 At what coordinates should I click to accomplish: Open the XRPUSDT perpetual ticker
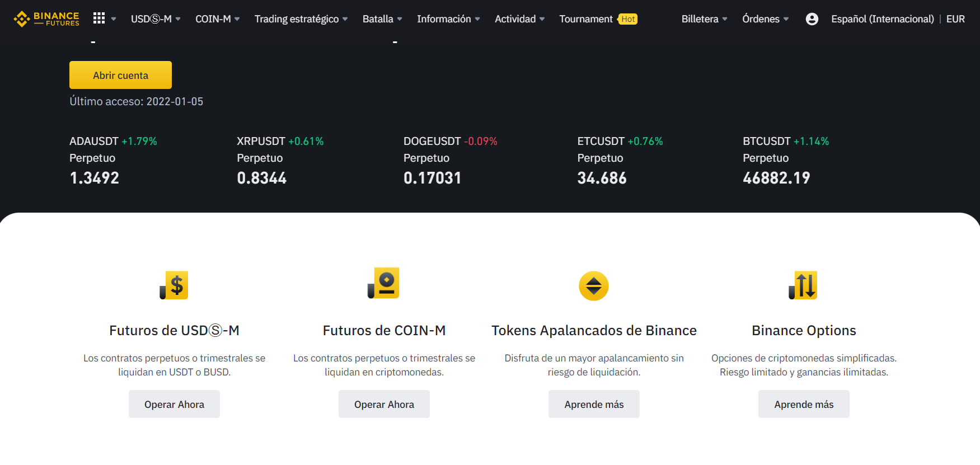tap(280, 160)
